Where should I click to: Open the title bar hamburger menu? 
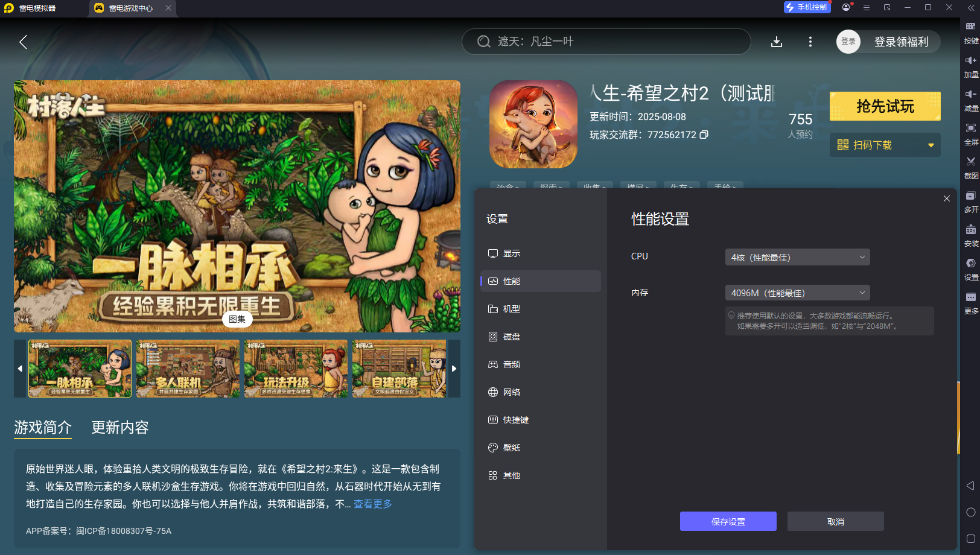867,7
